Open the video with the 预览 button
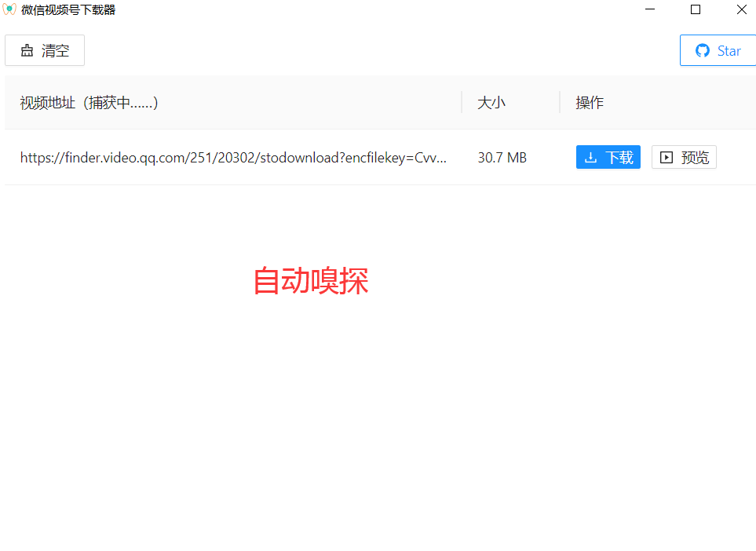Viewport: 756px width, 551px height. 683,157
